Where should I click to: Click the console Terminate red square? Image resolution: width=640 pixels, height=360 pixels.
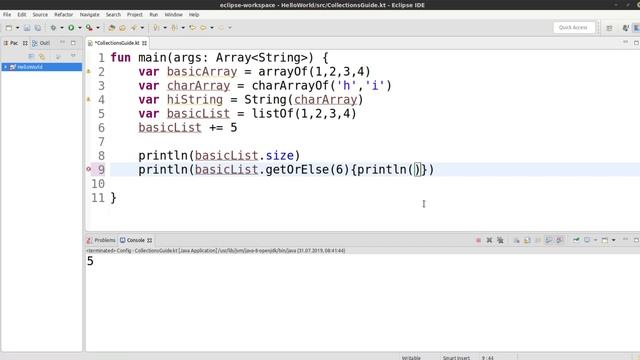[478, 240]
